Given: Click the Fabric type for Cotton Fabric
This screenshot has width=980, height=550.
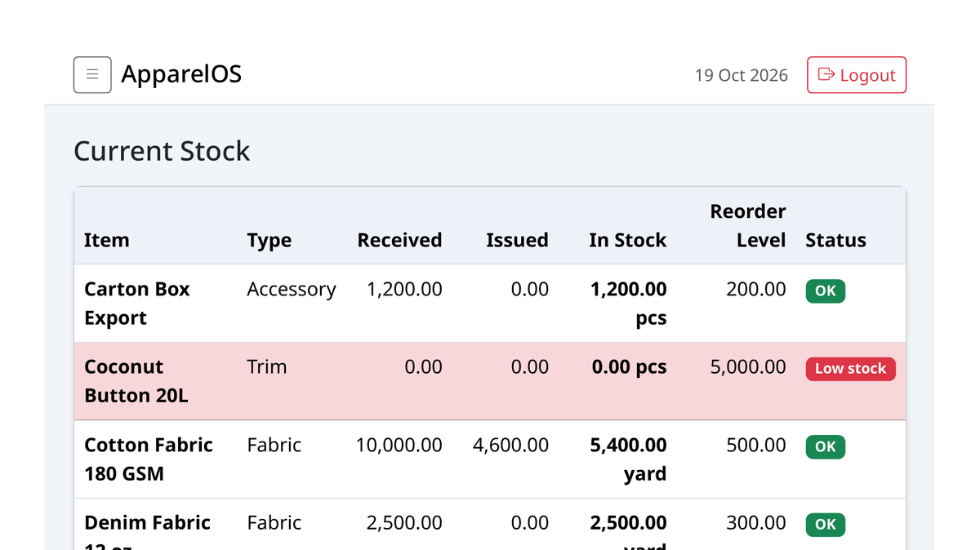Looking at the screenshot, I should [x=274, y=445].
